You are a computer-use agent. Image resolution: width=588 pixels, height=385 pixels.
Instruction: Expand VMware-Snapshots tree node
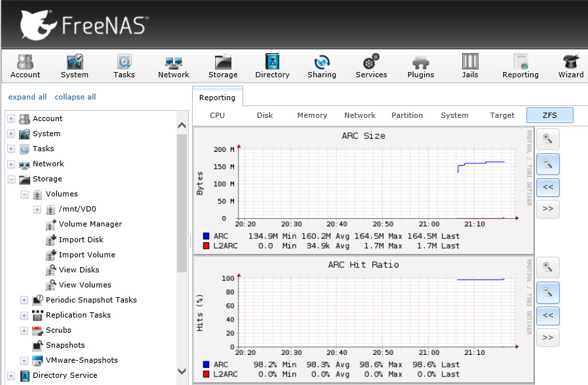24,361
